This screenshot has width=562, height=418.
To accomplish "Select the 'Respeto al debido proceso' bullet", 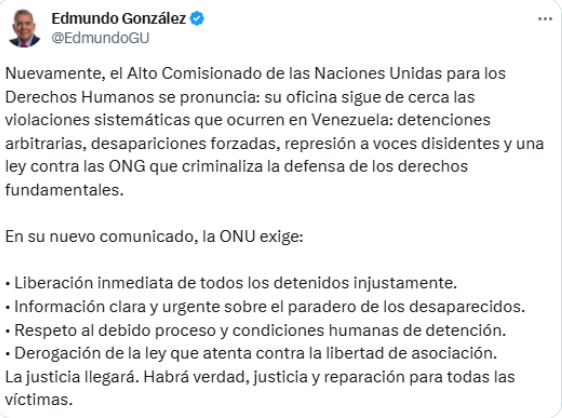I will (x=256, y=330).
